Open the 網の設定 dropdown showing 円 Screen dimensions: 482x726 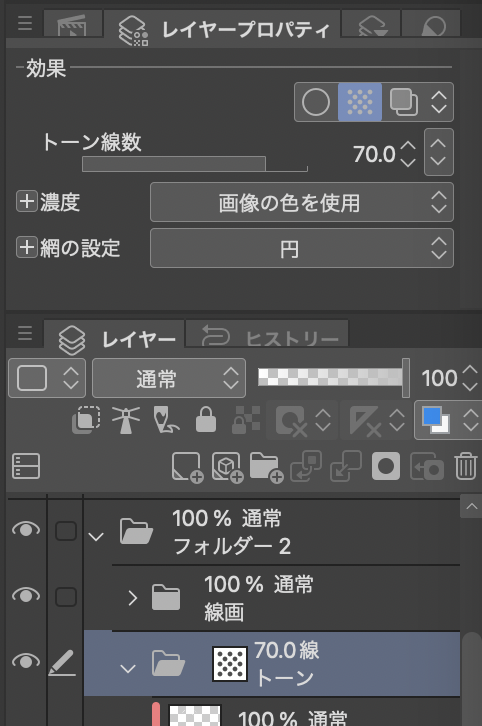point(301,248)
